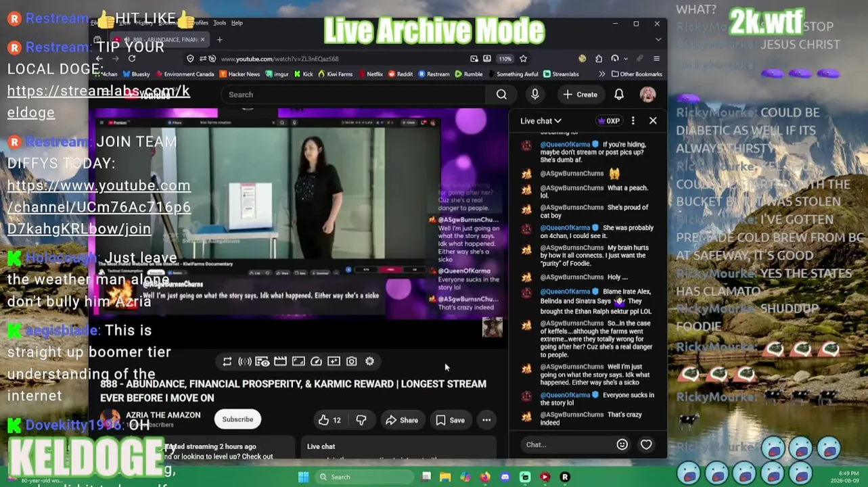Open the Environment Canada bookmark
This screenshot has height=487, width=868.
point(184,74)
